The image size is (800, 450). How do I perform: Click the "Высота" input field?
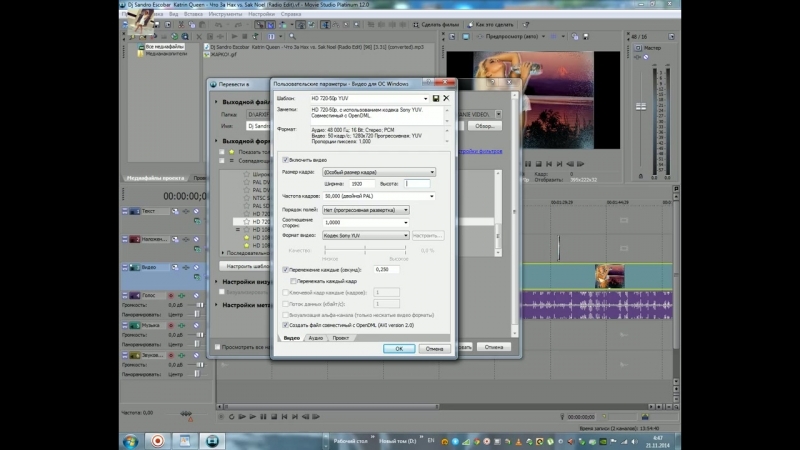coord(417,184)
